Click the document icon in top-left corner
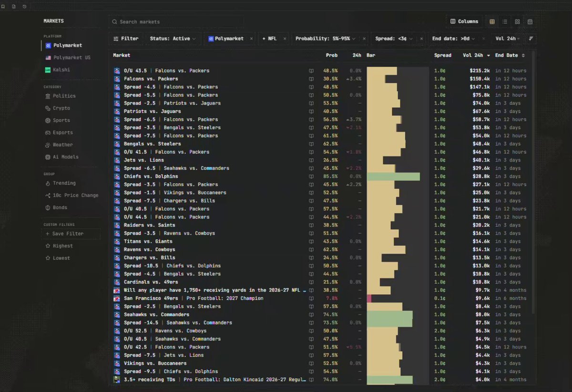Screen dimensions: 572x392 (14, 7)
